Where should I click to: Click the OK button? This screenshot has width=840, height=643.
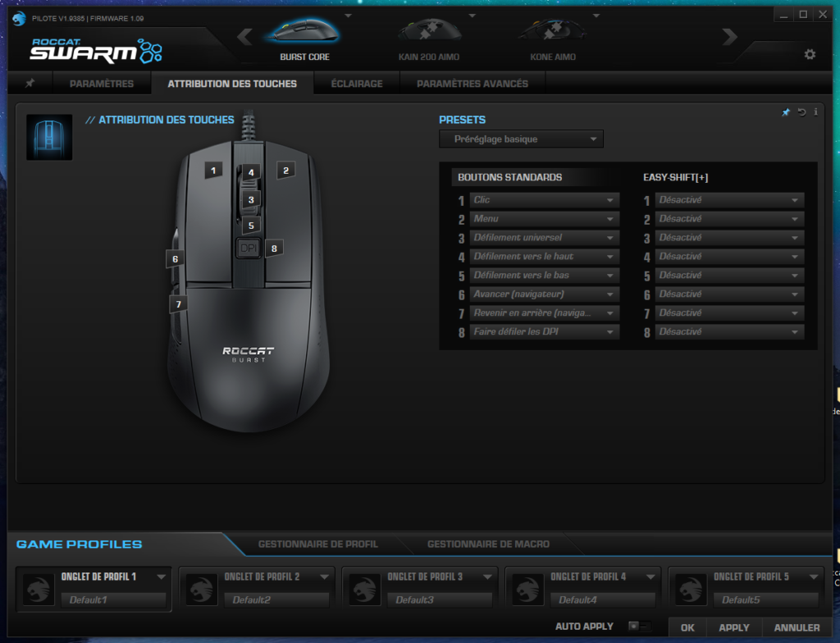click(x=687, y=627)
